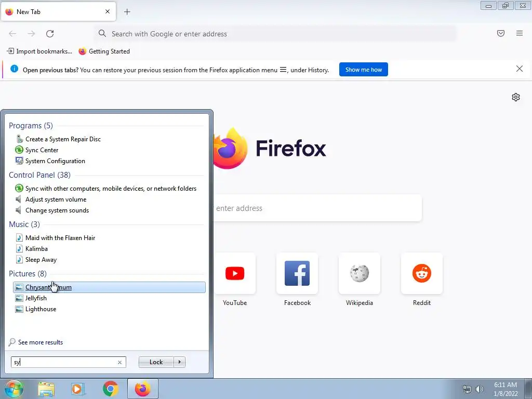Click the network tray icon
The height and width of the screenshot is (399, 532).
coord(467,389)
